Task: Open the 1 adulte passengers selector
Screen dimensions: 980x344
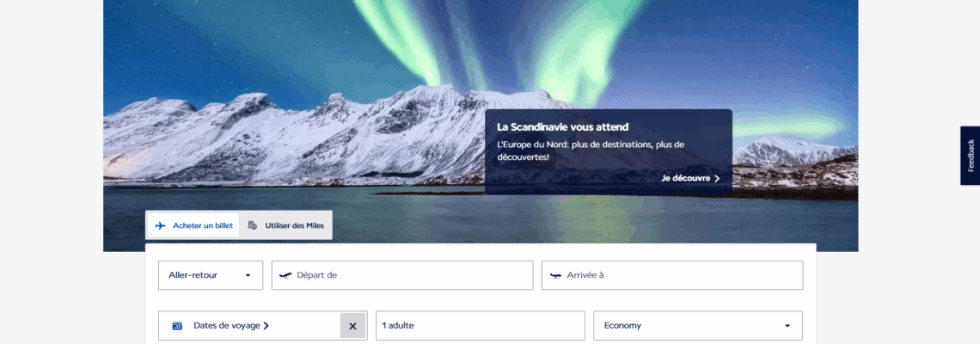Action: 480,326
